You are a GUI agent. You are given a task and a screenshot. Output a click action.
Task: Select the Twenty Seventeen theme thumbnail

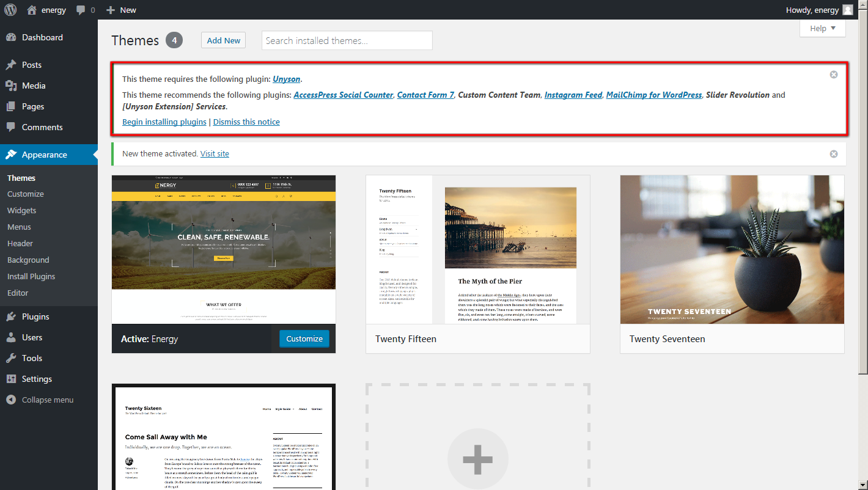(732, 249)
